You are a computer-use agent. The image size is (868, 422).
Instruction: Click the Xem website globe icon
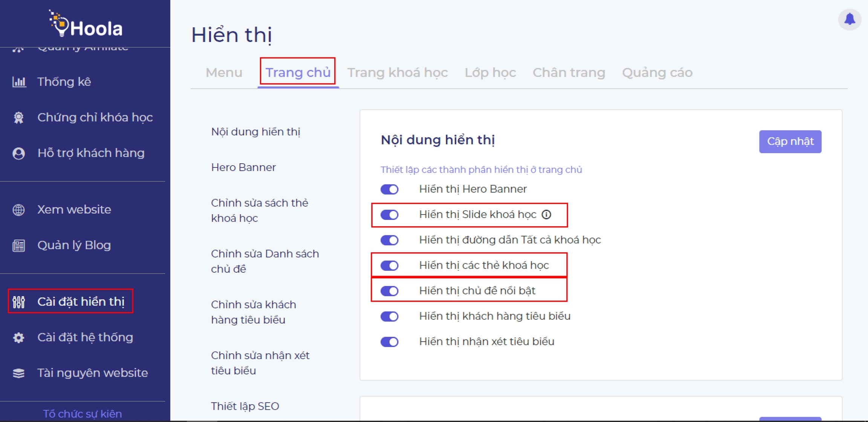(19, 210)
